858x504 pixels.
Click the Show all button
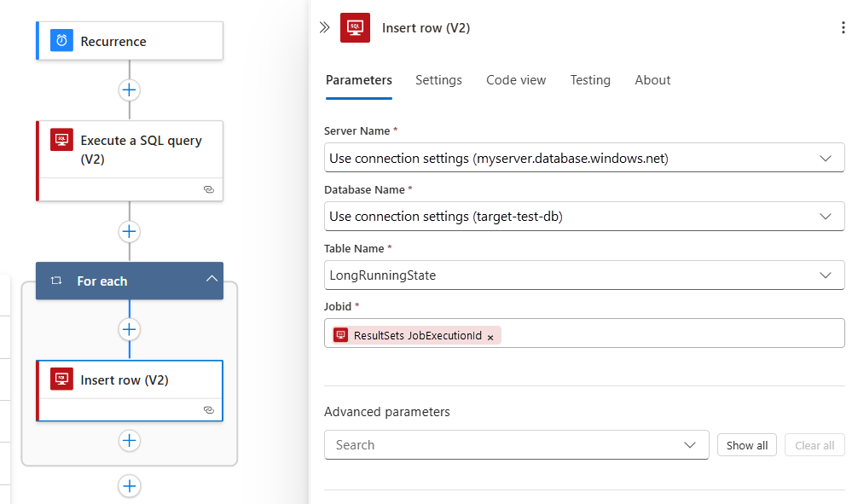(746, 445)
